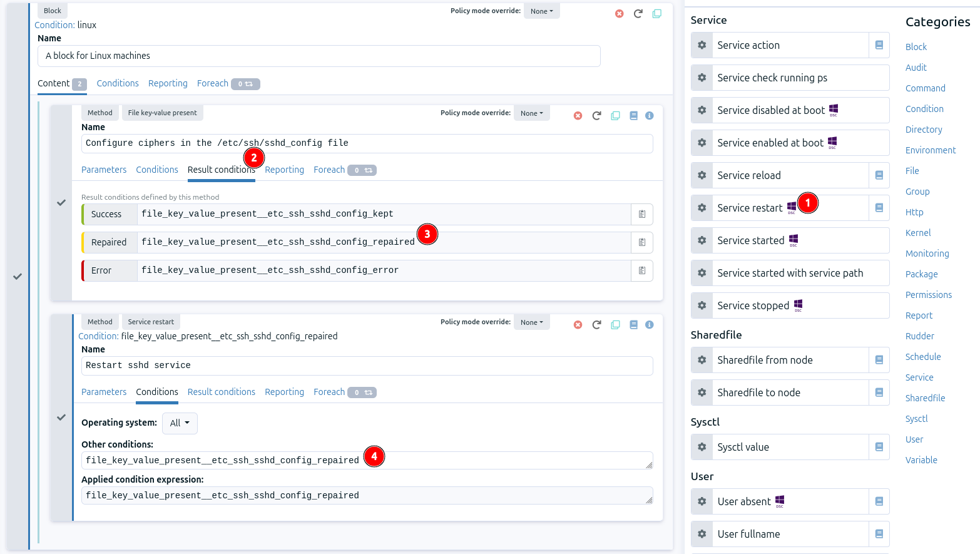Jump to the Kernel category
The image size is (980, 554).
917,233
